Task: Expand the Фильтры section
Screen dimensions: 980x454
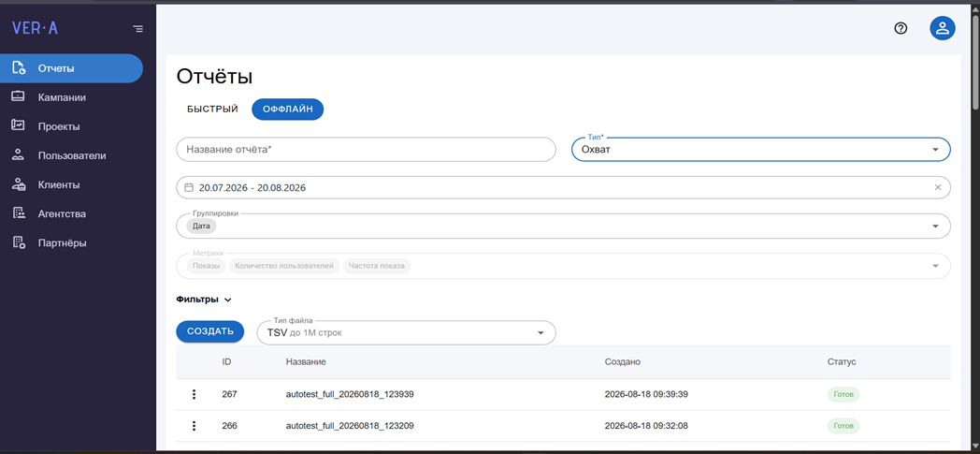Action: click(204, 300)
